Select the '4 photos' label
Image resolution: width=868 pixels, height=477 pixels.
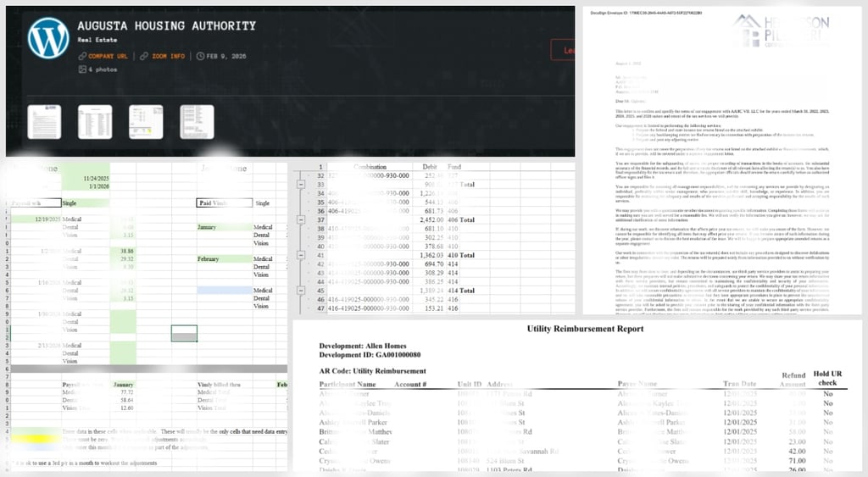[x=103, y=69]
